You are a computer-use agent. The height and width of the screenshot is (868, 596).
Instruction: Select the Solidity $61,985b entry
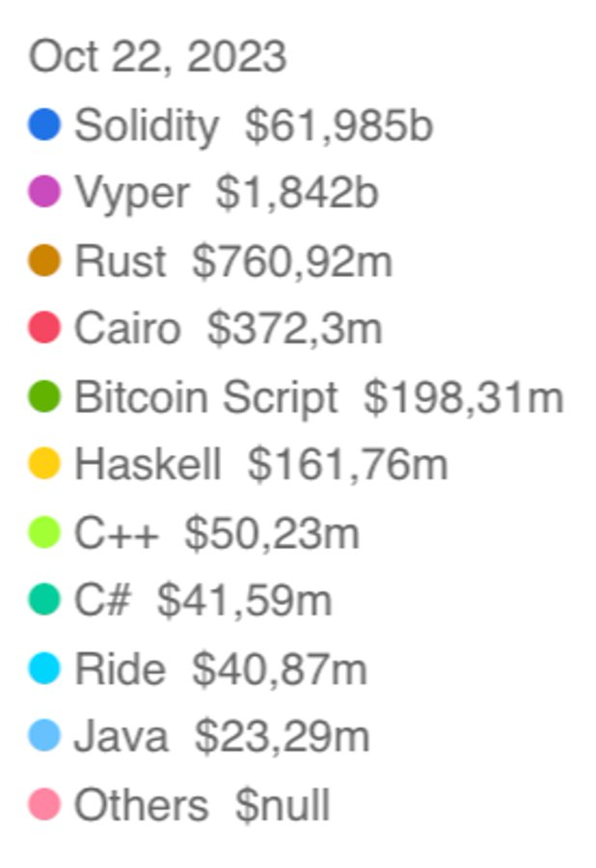coord(253,125)
